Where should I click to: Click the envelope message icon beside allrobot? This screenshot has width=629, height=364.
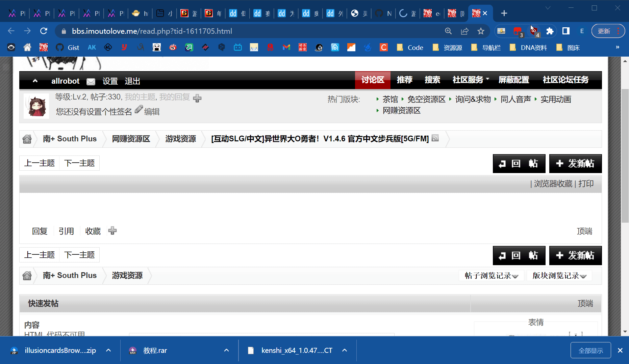pyautogui.click(x=91, y=82)
